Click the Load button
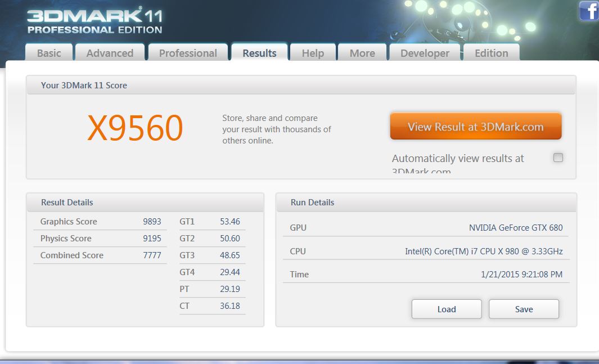Screen dimensions: 599x364 pyautogui.click(x=447, y=309)
